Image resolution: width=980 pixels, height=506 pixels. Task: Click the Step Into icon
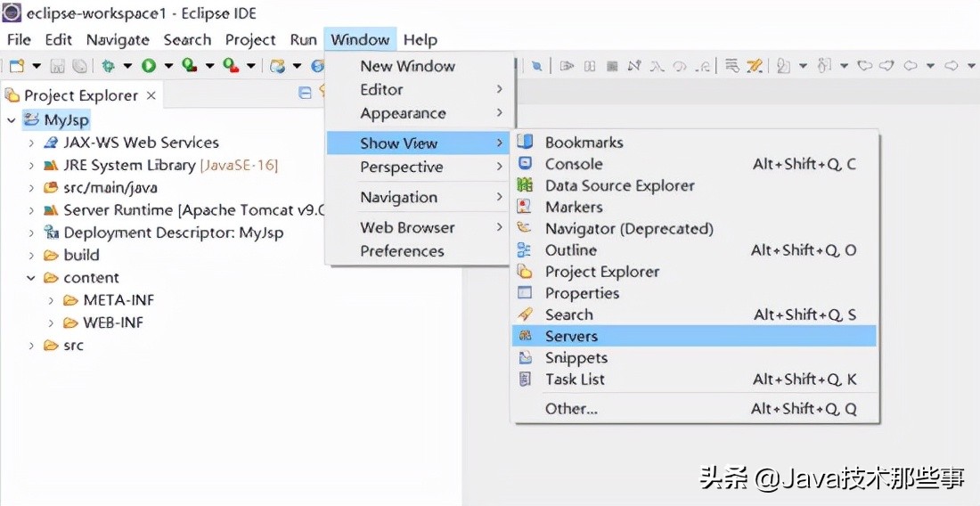click(x=657, y=66)
